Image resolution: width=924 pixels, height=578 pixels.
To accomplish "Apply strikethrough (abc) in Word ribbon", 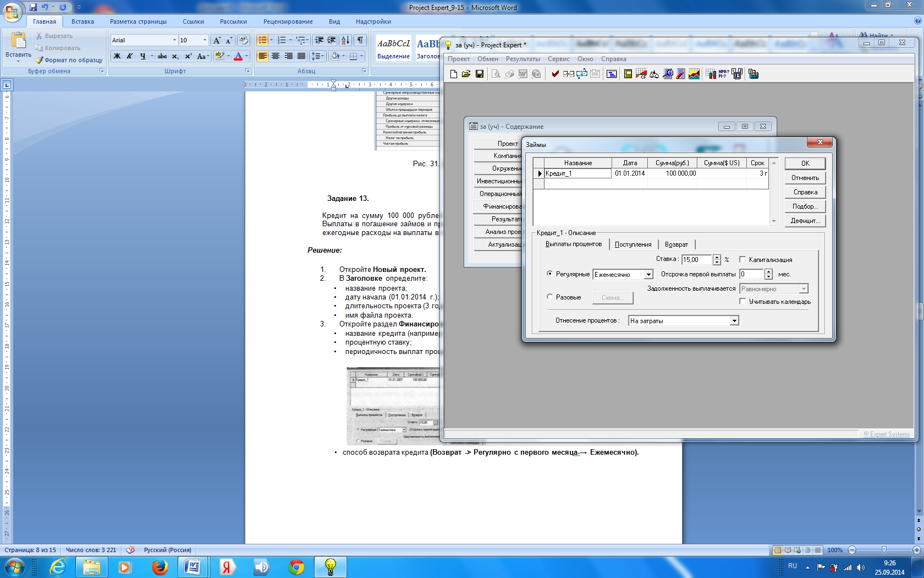I will 162,56.
